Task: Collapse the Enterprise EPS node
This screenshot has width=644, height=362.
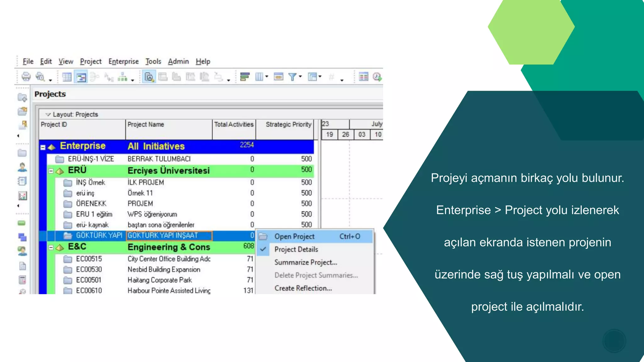Action: (x=43, y=147)
